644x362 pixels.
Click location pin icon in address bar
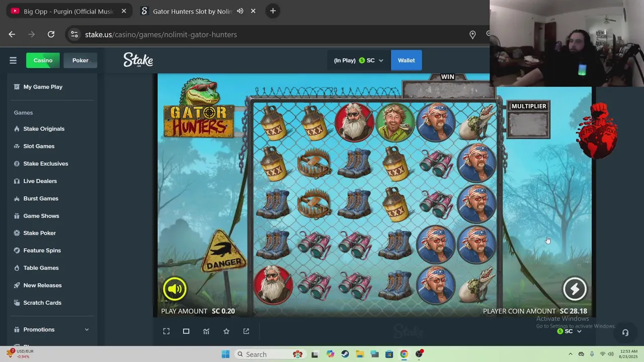point(472,35)
